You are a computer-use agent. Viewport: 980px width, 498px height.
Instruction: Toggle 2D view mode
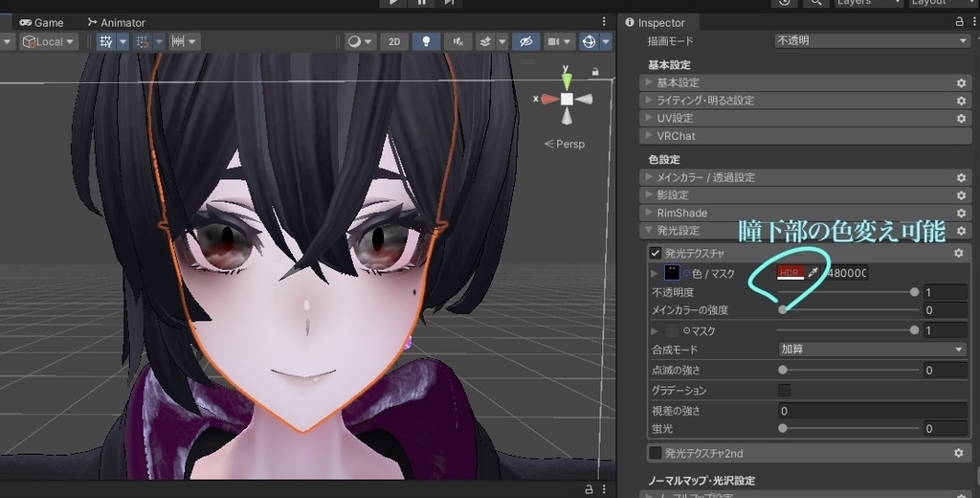394,42
